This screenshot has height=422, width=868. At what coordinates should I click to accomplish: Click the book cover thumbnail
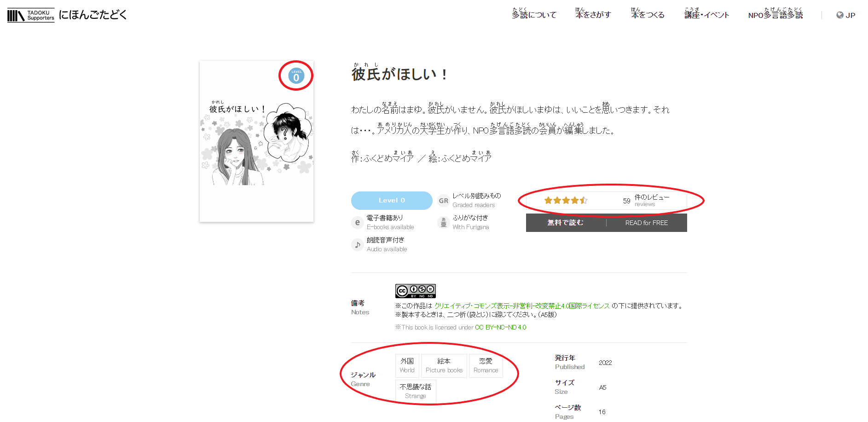tap(256, 141)
